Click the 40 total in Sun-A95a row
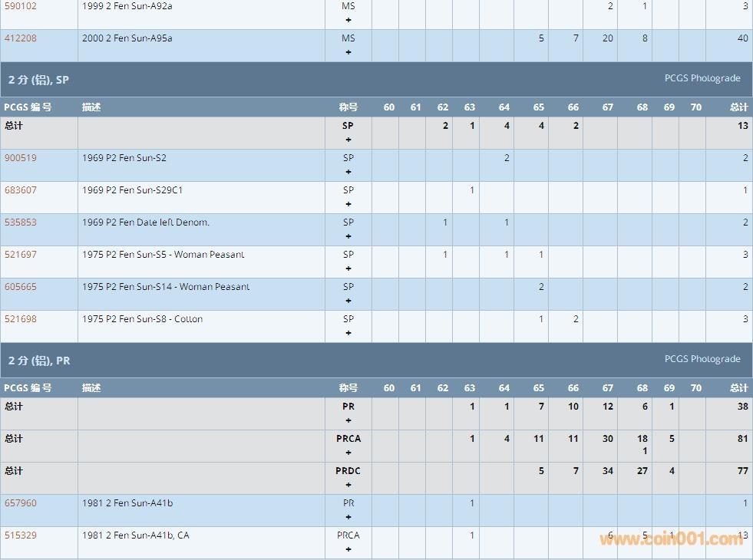The height and width of the screenshot is (560, 753). tap(742, 38)
